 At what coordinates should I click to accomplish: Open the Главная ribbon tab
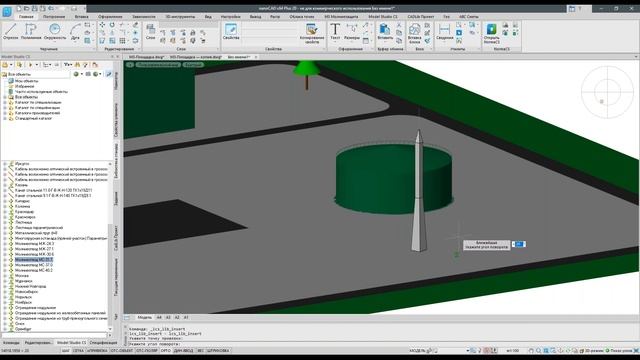tap(26, 17)
